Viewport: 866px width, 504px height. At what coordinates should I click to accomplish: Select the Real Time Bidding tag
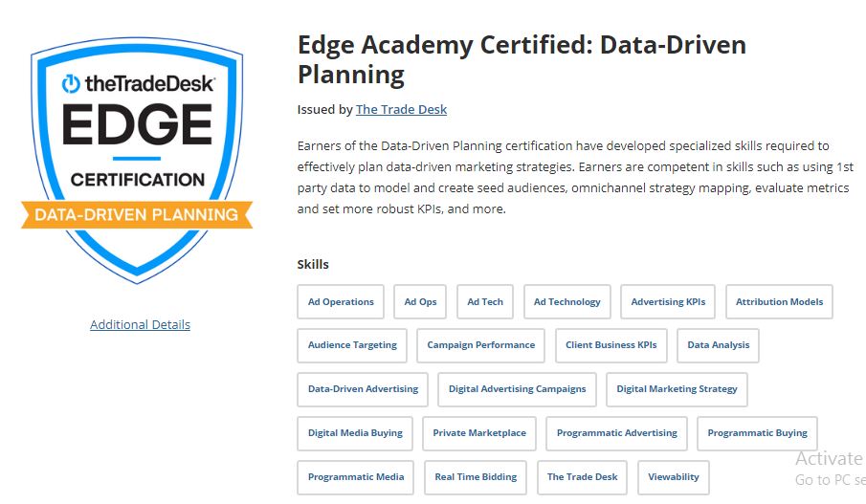(476, 477)
